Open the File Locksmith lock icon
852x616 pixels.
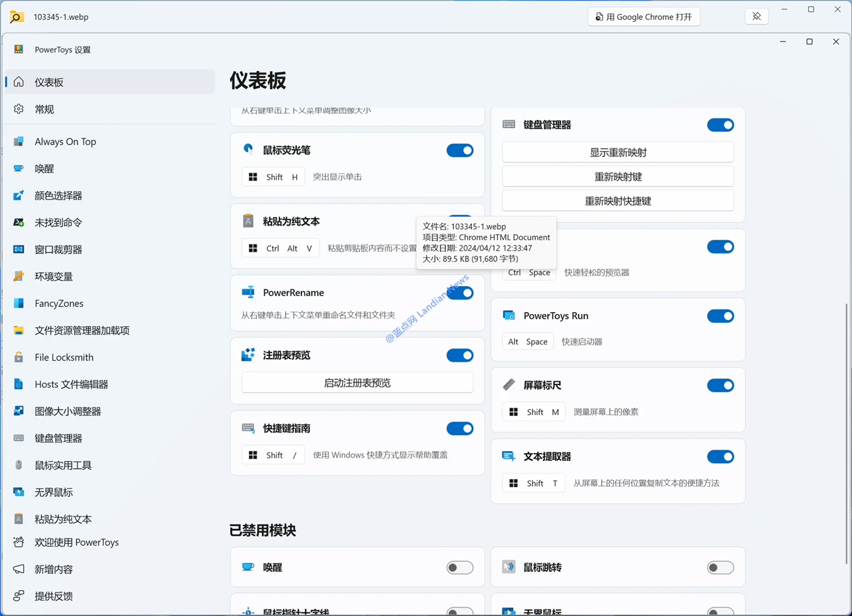coord(19,357)
